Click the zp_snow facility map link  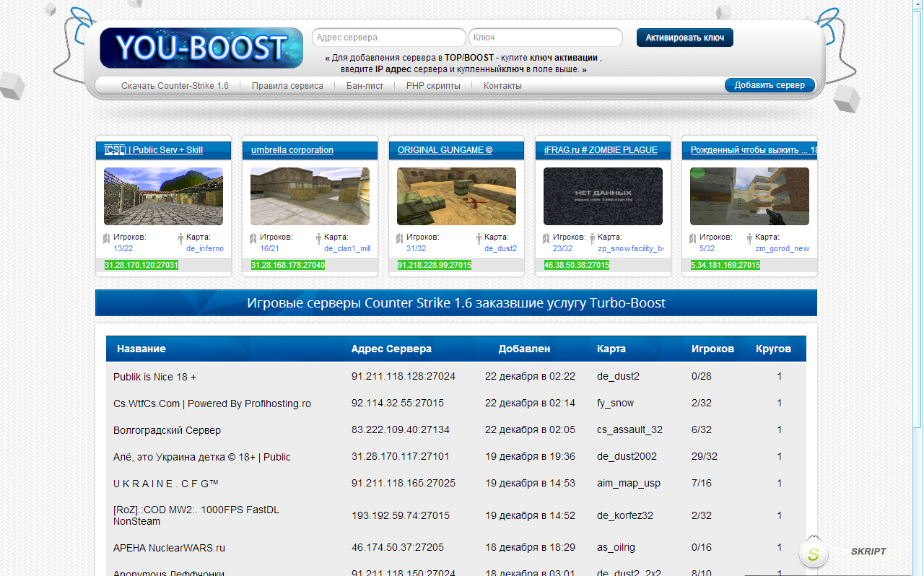pyautogui.click(x=631, y=248)
